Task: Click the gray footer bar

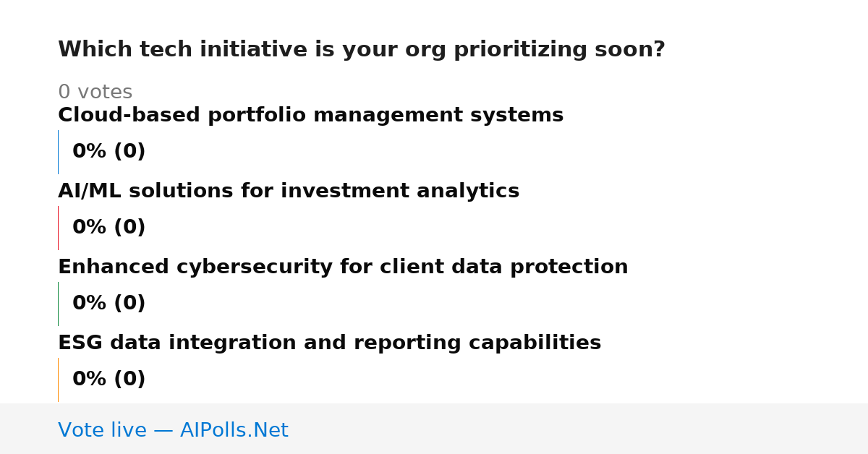Action: point(434,429)
